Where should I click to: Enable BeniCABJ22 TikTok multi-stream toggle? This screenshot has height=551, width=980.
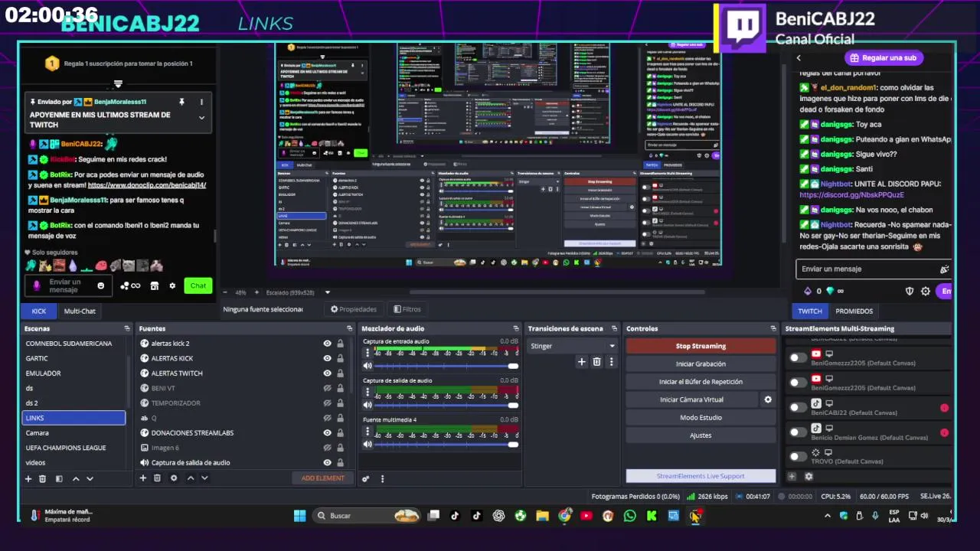798,407
